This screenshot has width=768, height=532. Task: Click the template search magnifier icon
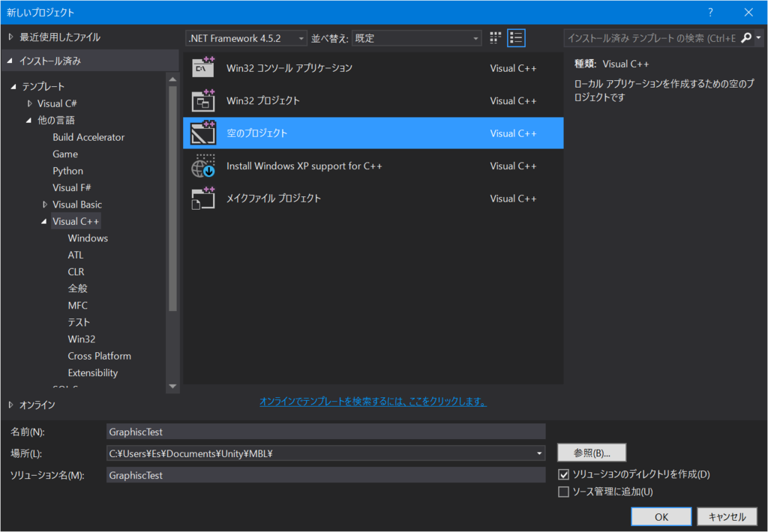click(746, 37)
